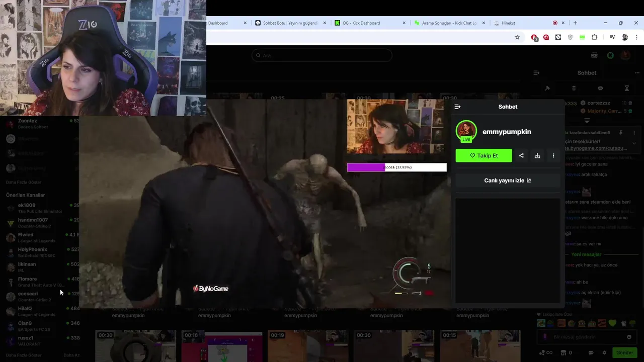Focus the Kick Ara search field
Screen dimensions: 644x362
[x=322, y=55]
